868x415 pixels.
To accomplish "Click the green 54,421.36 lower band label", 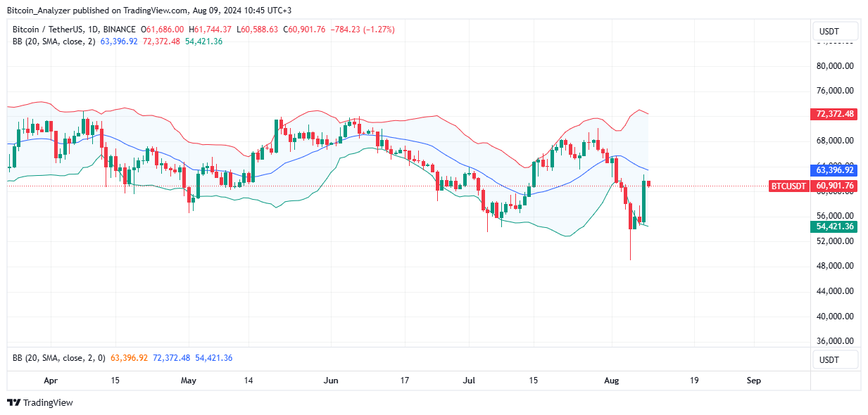I will [x=834, y=227].
